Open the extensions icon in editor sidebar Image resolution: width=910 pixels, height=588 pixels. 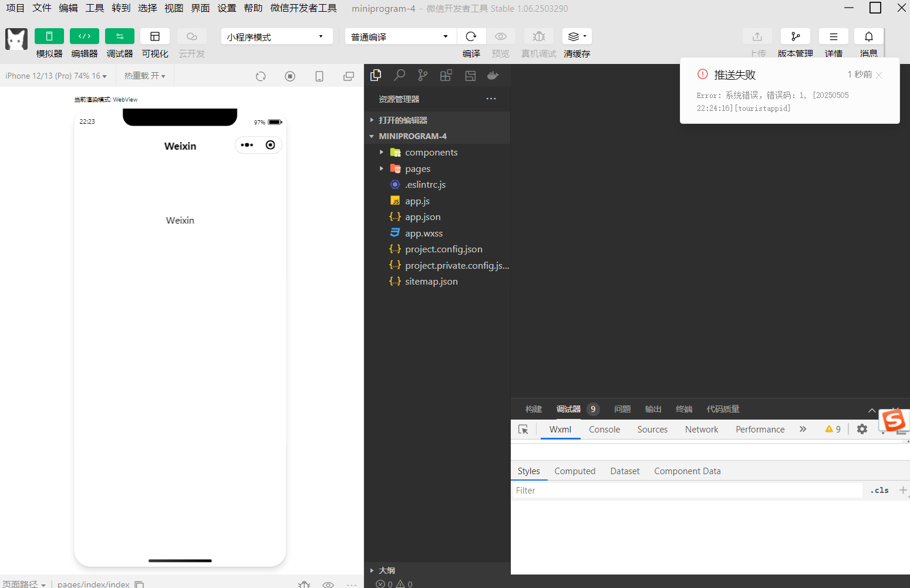[x=446, y=75]
